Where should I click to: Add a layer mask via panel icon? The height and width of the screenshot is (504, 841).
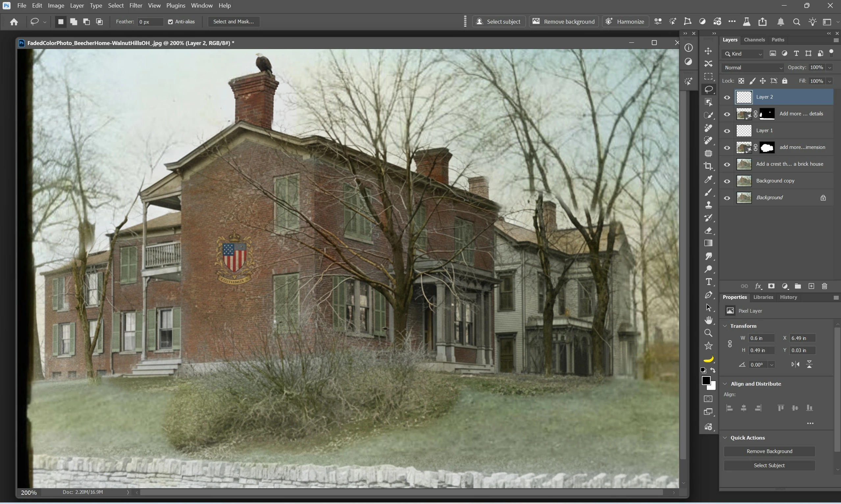point(771,286)
